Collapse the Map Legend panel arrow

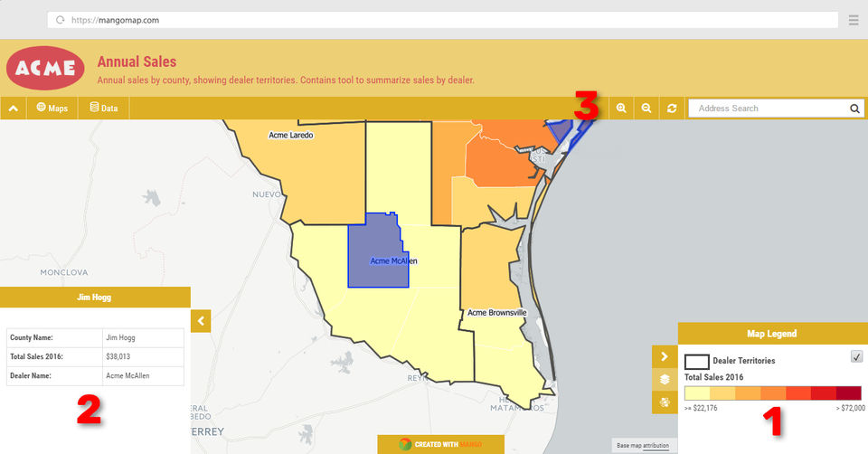665,356
